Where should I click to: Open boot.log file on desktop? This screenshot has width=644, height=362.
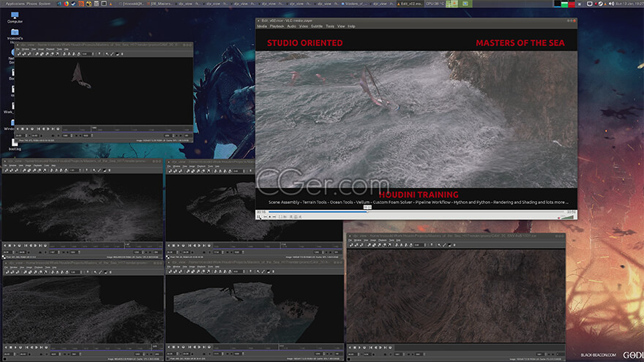coord(15,145)
